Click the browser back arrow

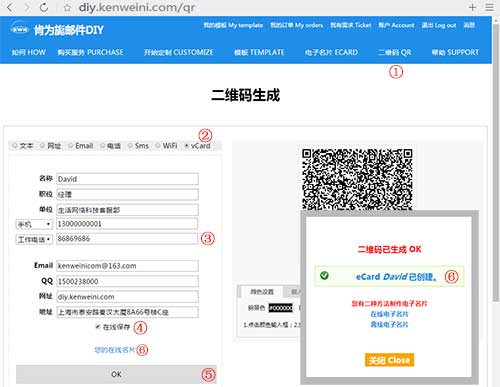[x=10, y=7]
